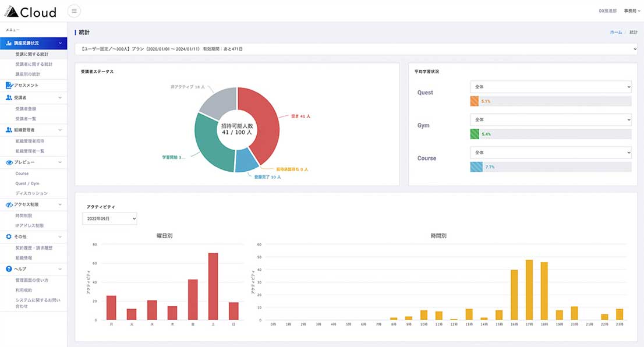Click the tallest red weekday bar (土)
Screen dimensions: 644x347
coord(213,286)
